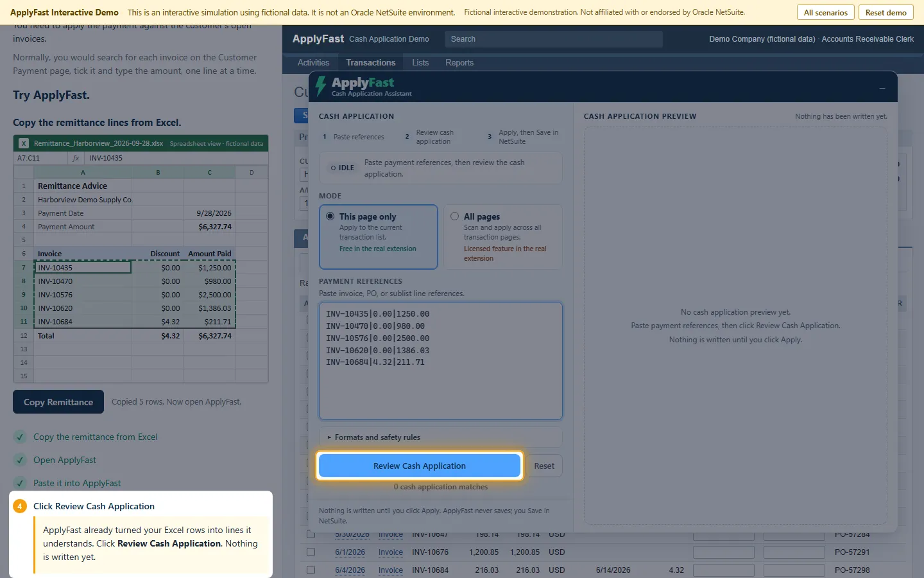This screenshot has width=924, height=578.
Task: Select the All pages mode
Action: (x=503, y=237)
